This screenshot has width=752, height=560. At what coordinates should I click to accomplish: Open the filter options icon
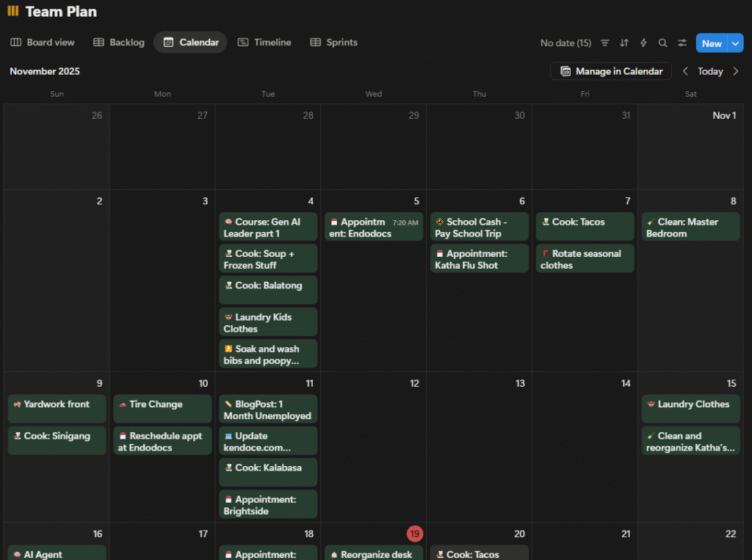(604, 43)
